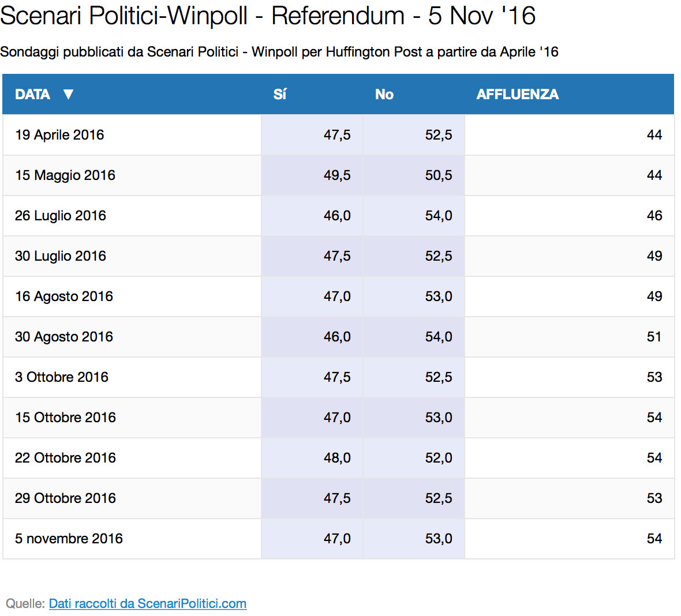
Task: Sort by the Sí column header
Action: 280,94
